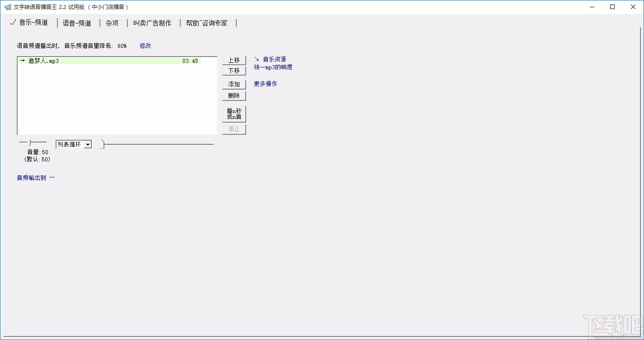The image size is (644, 340).
Task: Click the checkmark icon on 音乐-频道 tab
Action: coord(12,23)
